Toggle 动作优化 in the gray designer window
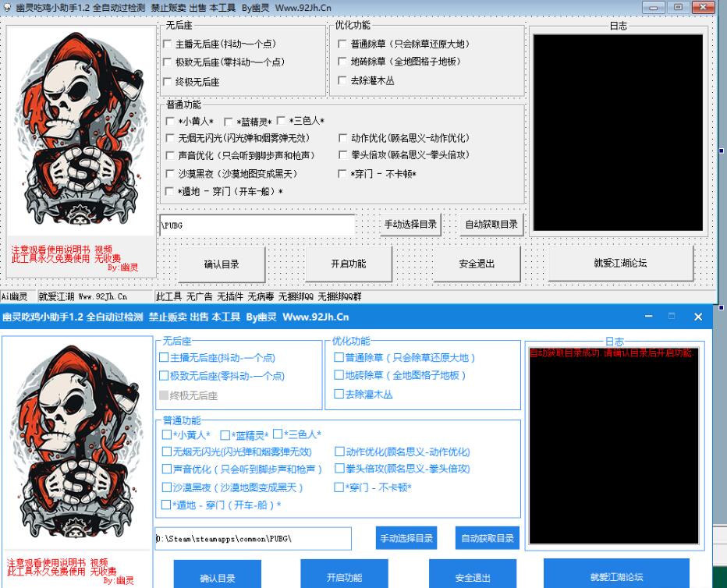This screenshot has width=727, height=588. tap(342, 138)
